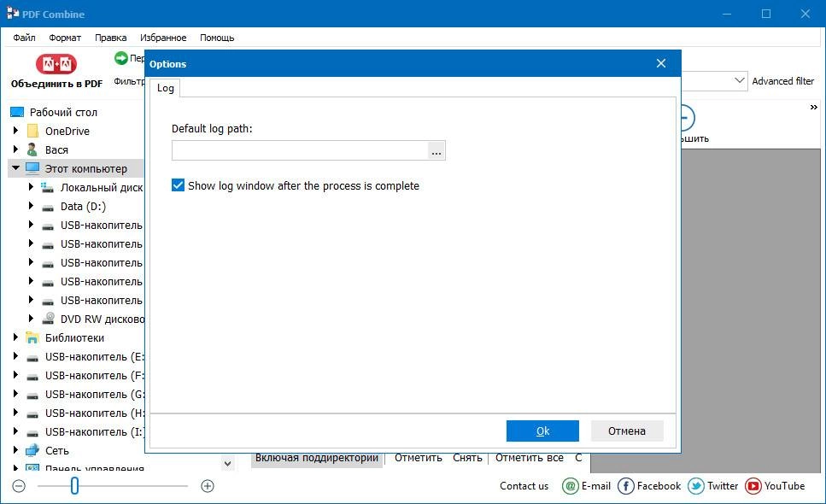
Task: Click the folder tree scroll-down arrow
Action: pos(227,464)
